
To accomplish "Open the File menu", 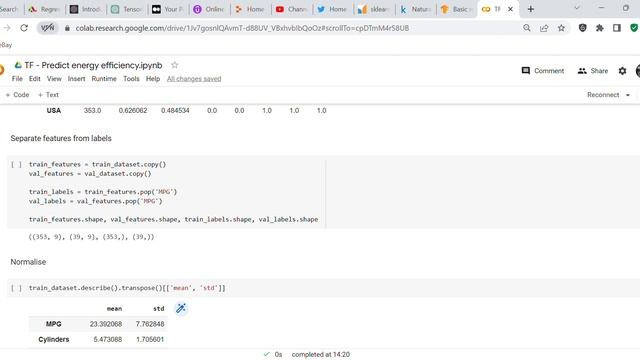I will point(17,79).
